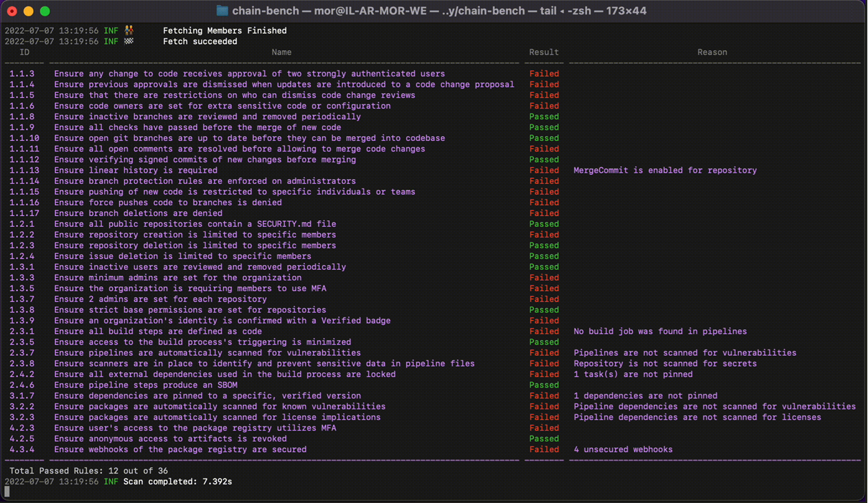
Task: Maximize the terminal with the green button
Action: 45,11
